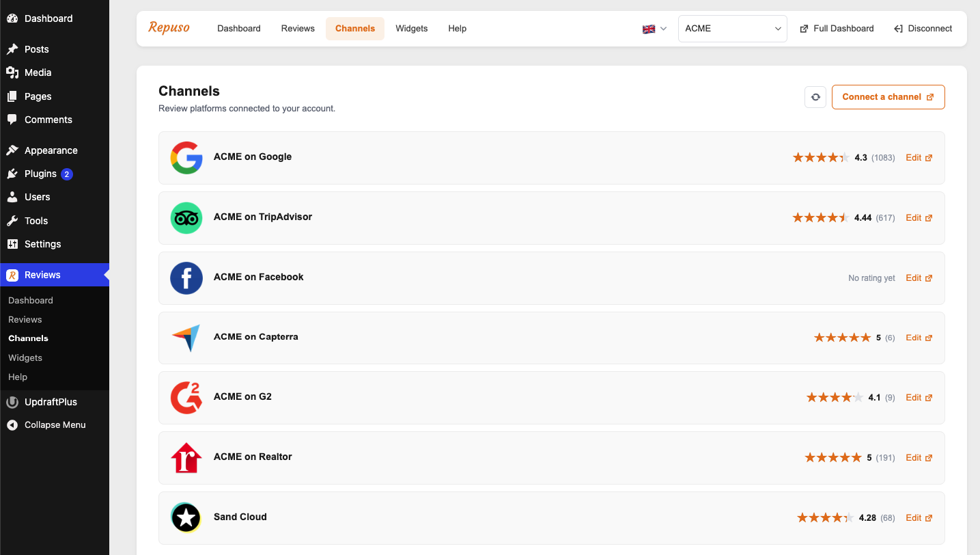Viewport: 980px width, 555px height.
Task: Click the UK flag language icon
Action: (x=649, y=29)
